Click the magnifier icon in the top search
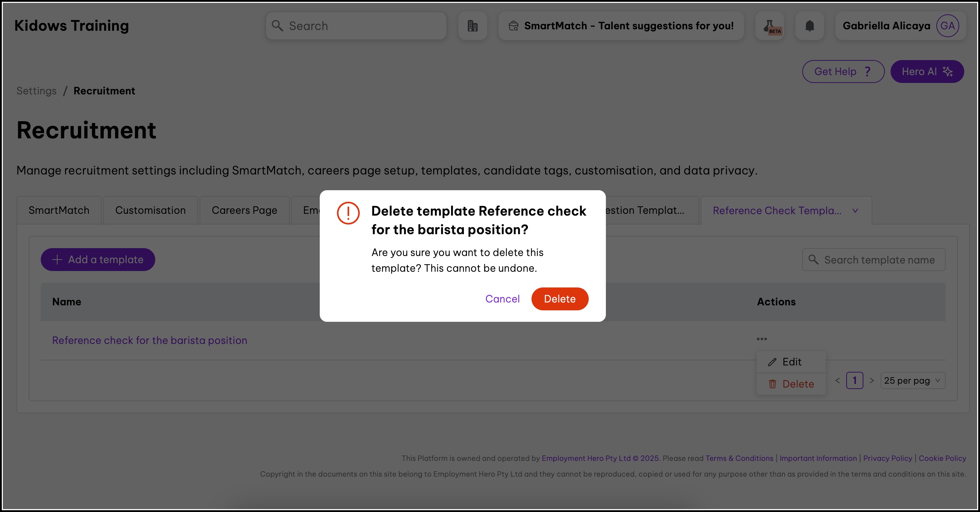Image resolution: width=980 pixels, height=512 pixels. (277, 26)
